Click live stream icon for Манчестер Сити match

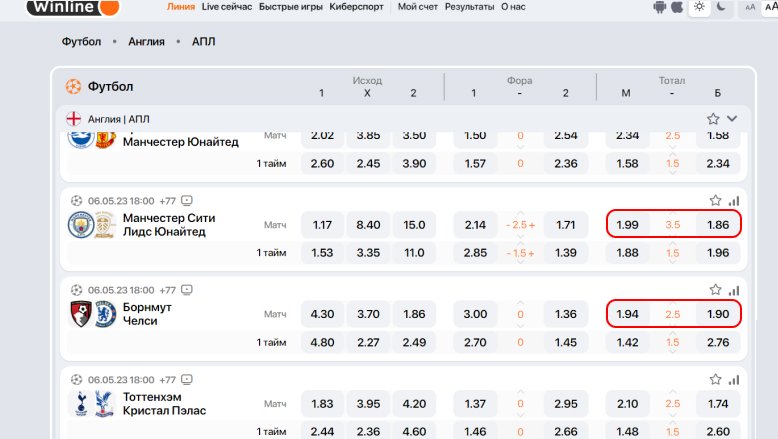coord(187,200)
